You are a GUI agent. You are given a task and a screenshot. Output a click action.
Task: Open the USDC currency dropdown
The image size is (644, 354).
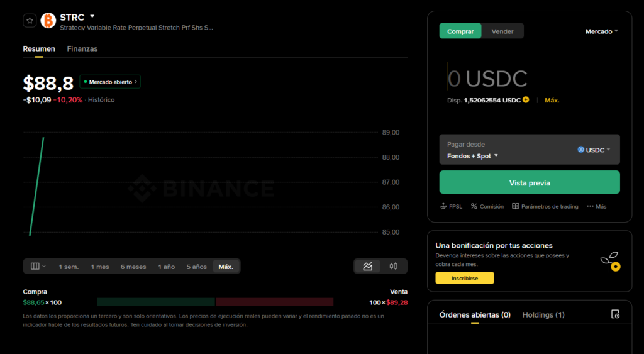pos(594,150)
